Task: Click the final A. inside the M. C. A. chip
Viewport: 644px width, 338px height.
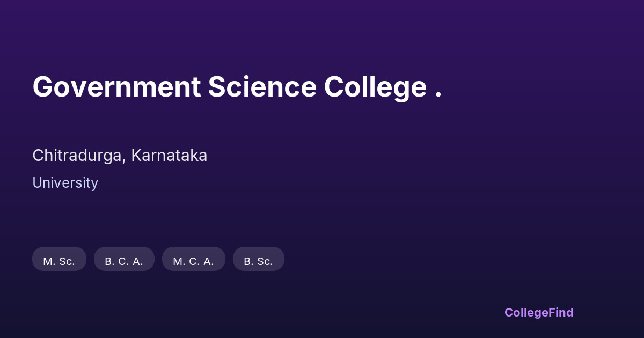Action: click(208, 261)
